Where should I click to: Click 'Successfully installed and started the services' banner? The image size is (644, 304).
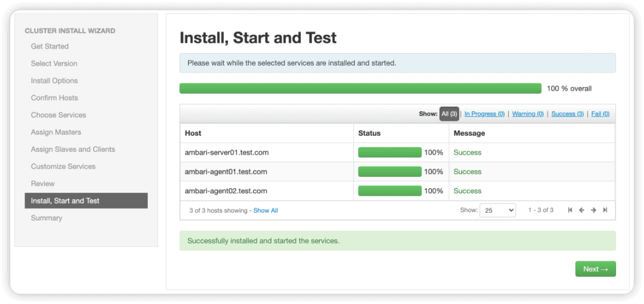pos(397,241)
